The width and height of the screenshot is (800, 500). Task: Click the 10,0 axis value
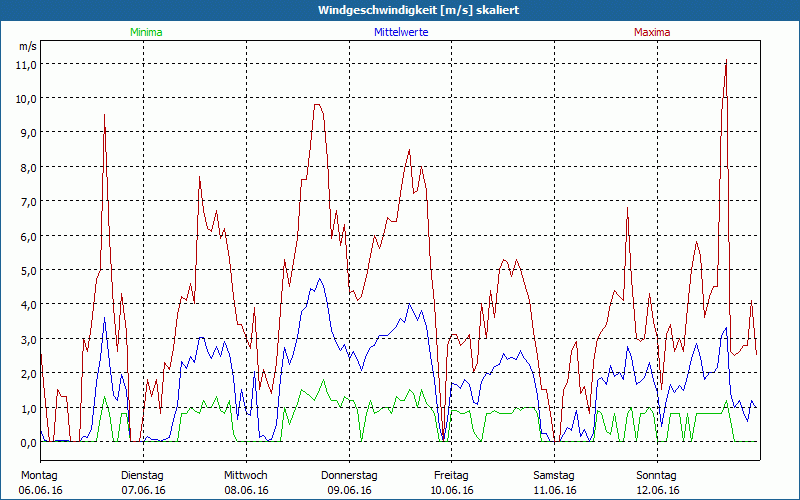pyautogui.click(x=28, y=98)
